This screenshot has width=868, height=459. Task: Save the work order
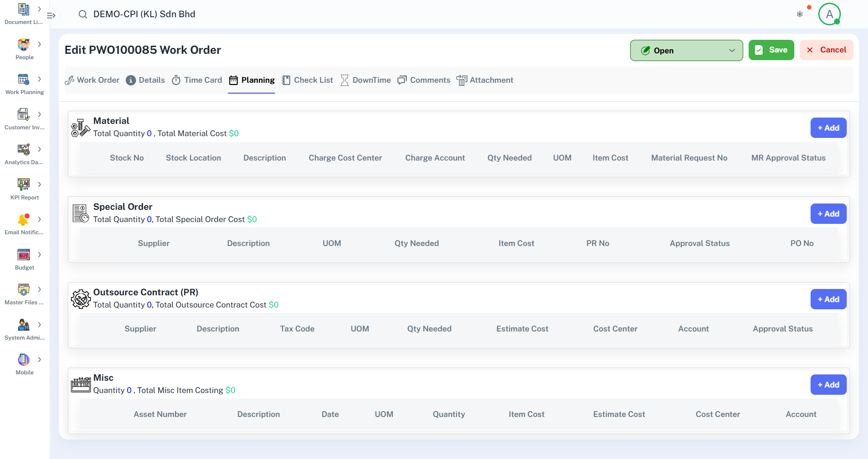(771, 50)
